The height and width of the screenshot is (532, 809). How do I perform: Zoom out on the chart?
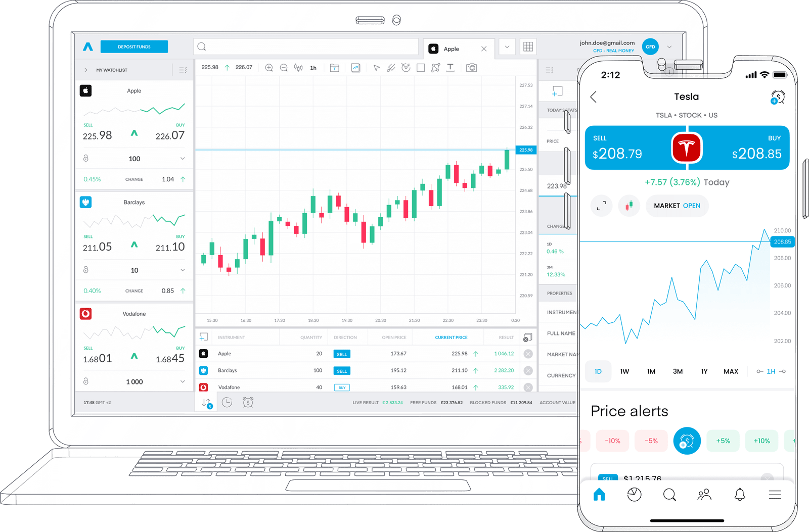coord(284,68)
